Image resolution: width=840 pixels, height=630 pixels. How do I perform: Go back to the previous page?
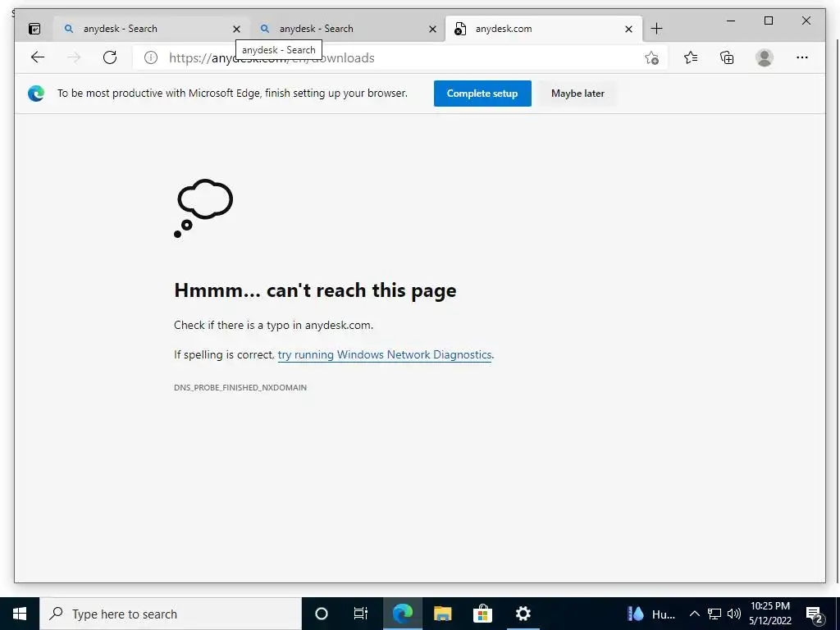[38, 57]
